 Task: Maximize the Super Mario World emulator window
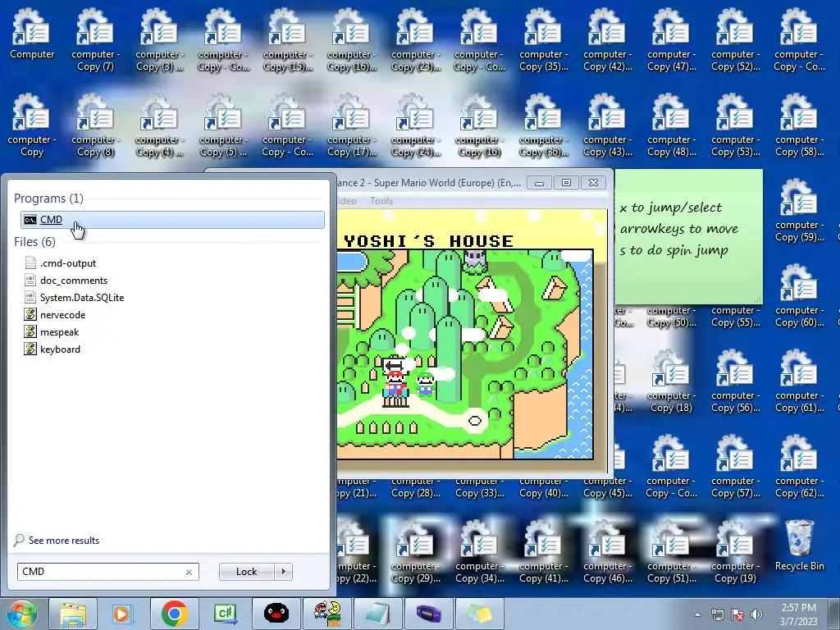point(566,183)
